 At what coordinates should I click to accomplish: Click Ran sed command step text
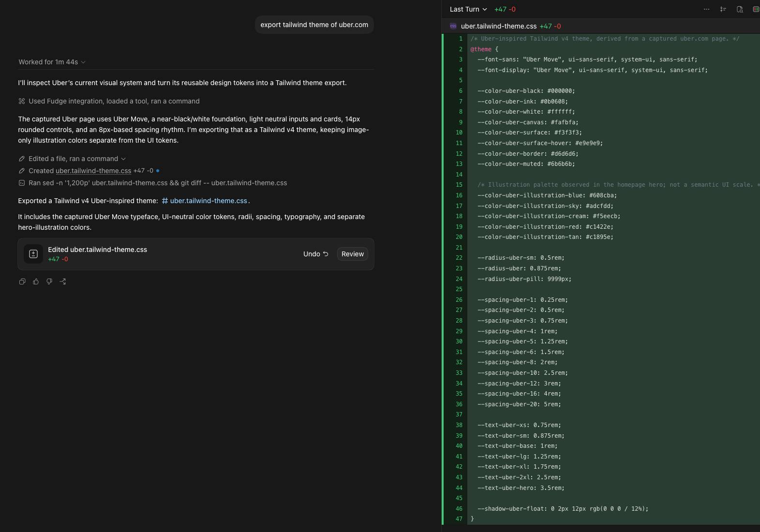(x=158, y=183)
